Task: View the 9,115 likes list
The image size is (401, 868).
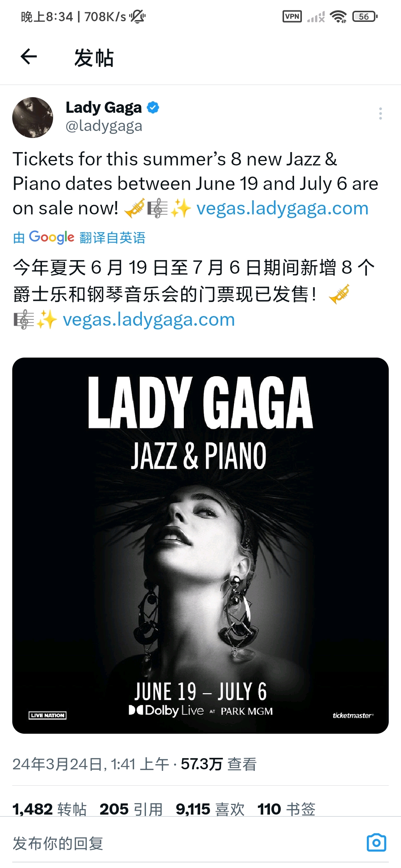Action: [210, 809]
